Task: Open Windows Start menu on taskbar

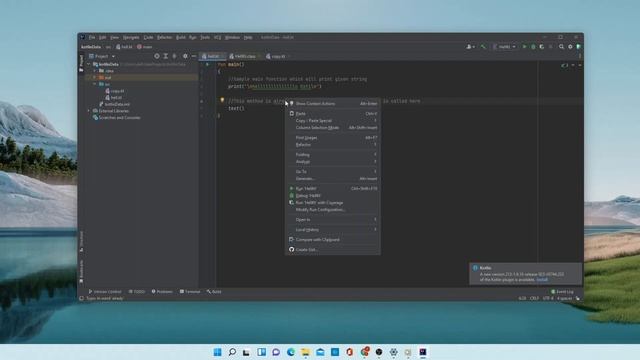Action: (218, 352)
